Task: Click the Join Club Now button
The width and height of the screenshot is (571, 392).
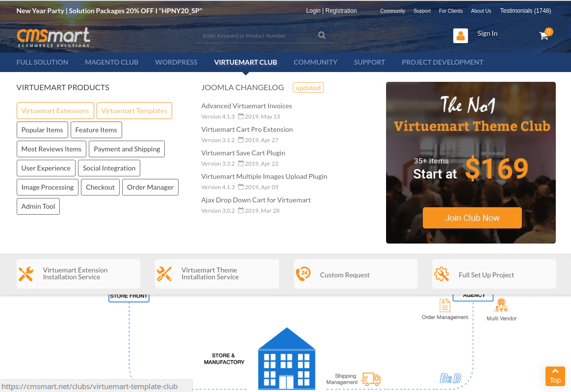Action: pos(472,218)
